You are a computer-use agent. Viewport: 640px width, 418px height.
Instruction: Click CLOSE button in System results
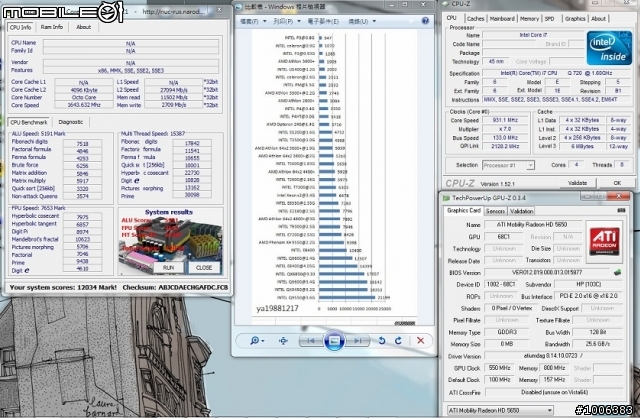pos(204,268)
